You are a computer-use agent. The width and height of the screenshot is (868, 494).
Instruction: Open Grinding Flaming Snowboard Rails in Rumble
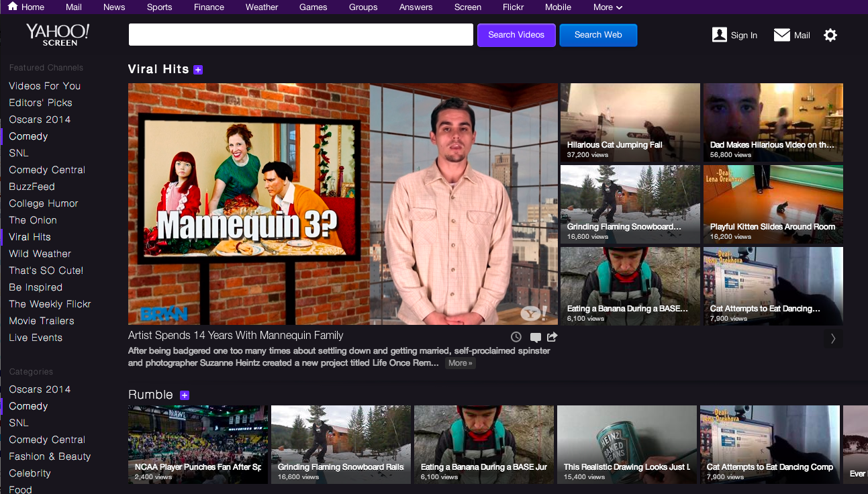click(341, 444)
